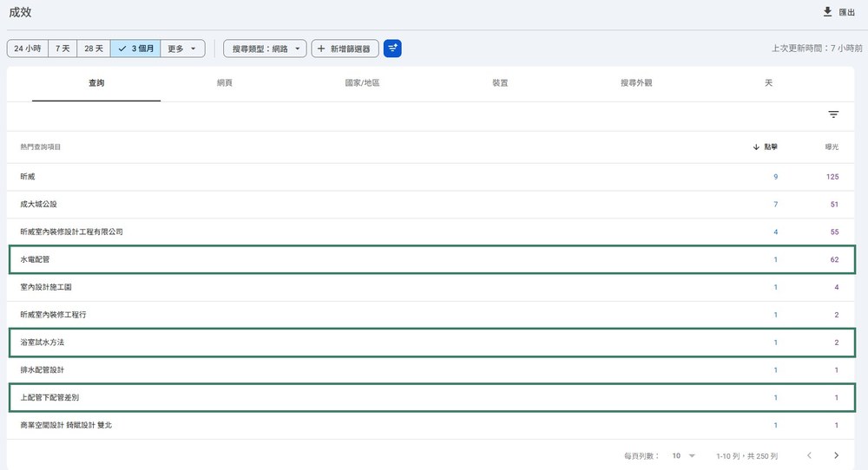Click the 每頁列數 label
Image resolution: width=868 pixels, height=470 pixels.
pos(641,456)
